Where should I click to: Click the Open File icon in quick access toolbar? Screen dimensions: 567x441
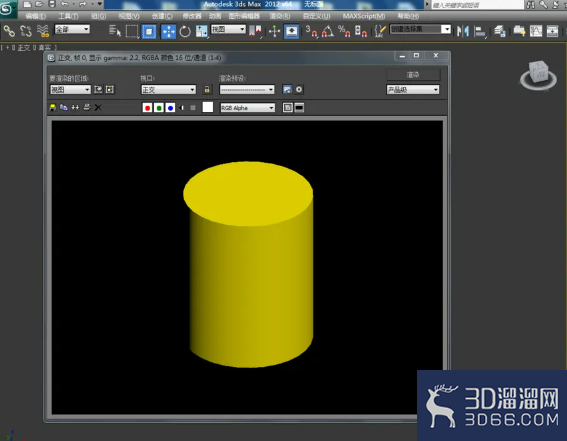tap(39, 4)
